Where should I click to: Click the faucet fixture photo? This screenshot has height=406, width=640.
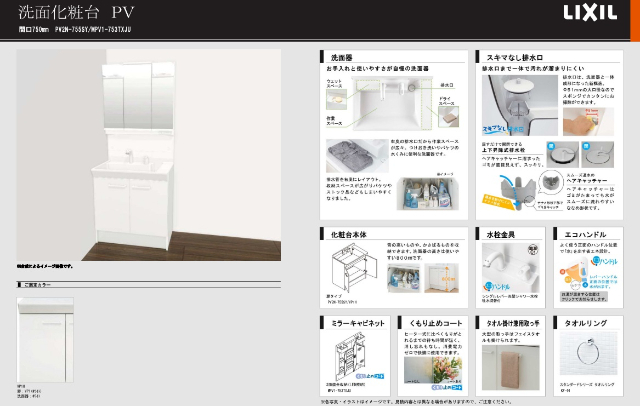[511, 268]
